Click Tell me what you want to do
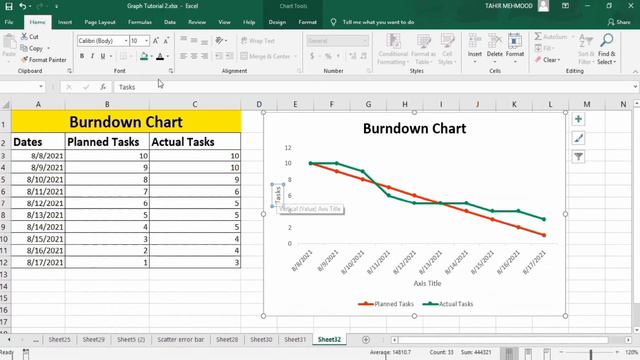Image resolution: width=640 pixels, height=360 pixels. (x=378, y=22)
